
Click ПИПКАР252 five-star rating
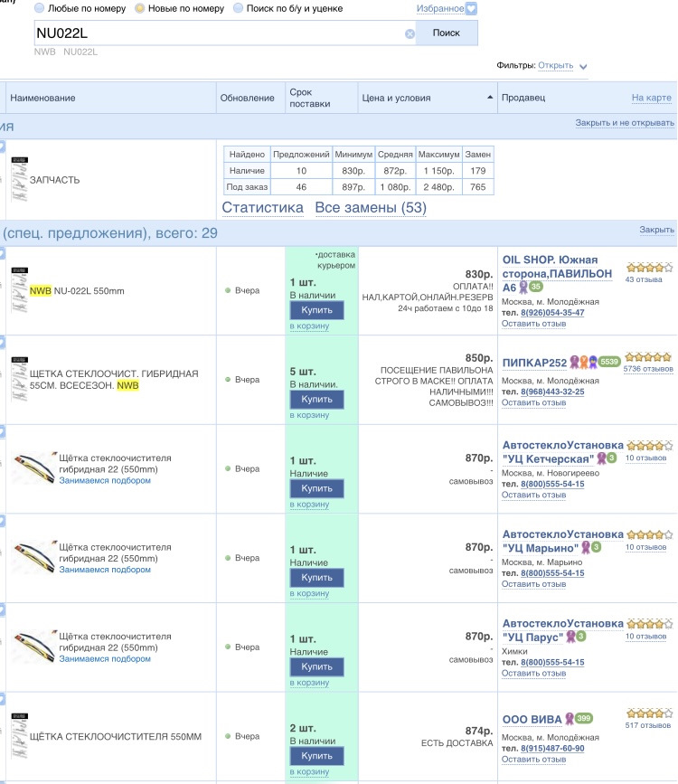pyautogui.click(x=648, y=356)
